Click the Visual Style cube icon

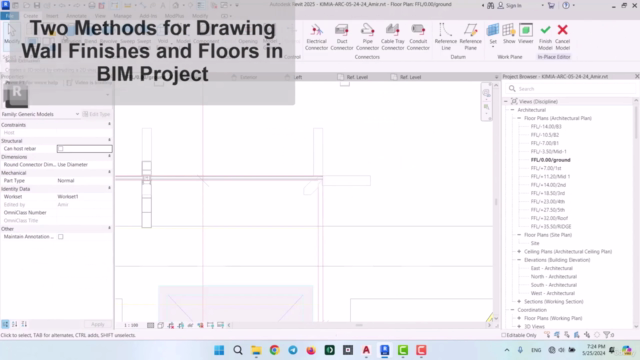click(160, 325)
